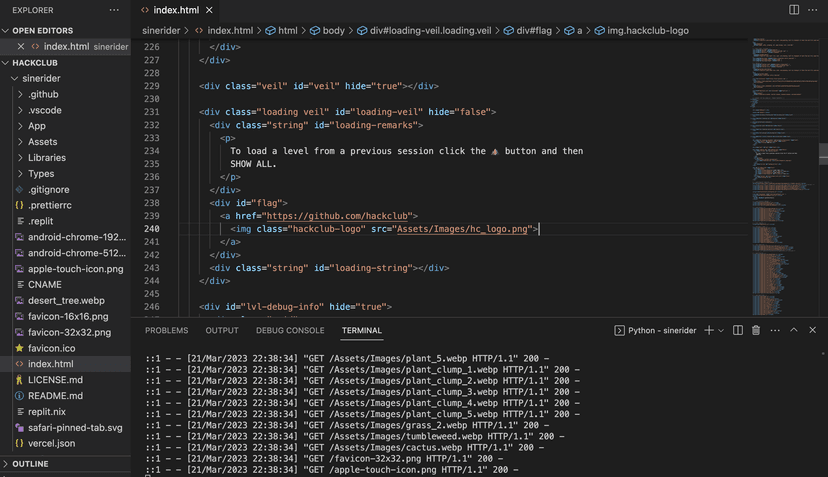The image size is (828, 477).
Task: Close index.html in Open Editors list
Action: 22,46
